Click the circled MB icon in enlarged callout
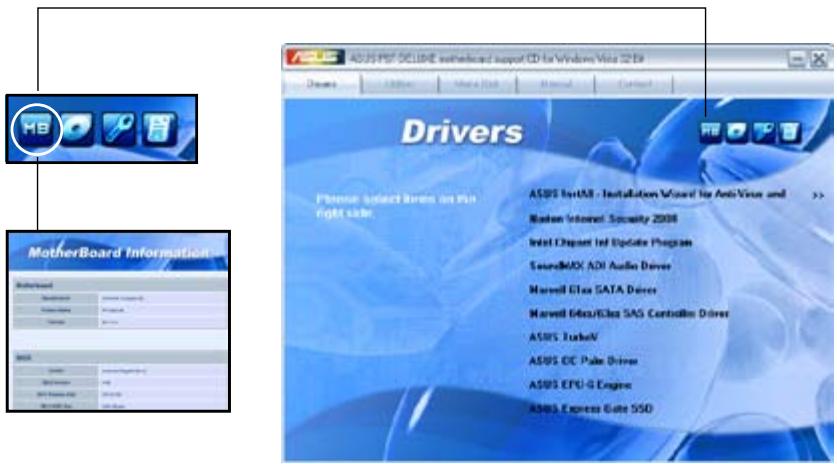Image resolution: width=837 pixels, height=464 pixels. pos(36,128)
